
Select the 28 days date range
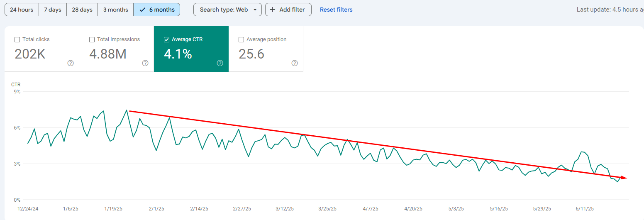(82, 10)
